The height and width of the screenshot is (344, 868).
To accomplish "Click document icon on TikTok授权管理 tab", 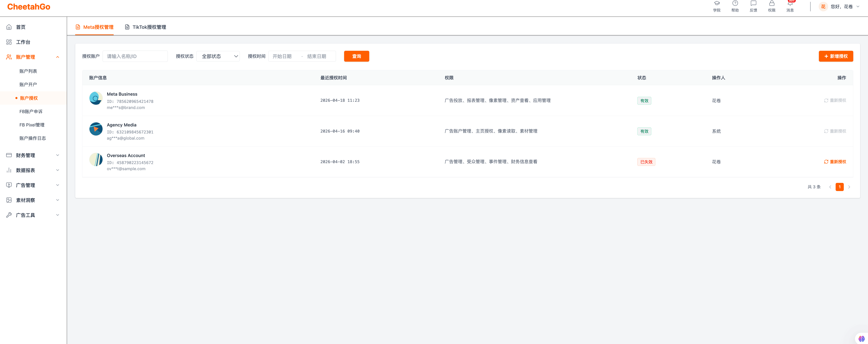I will point(127,27).
